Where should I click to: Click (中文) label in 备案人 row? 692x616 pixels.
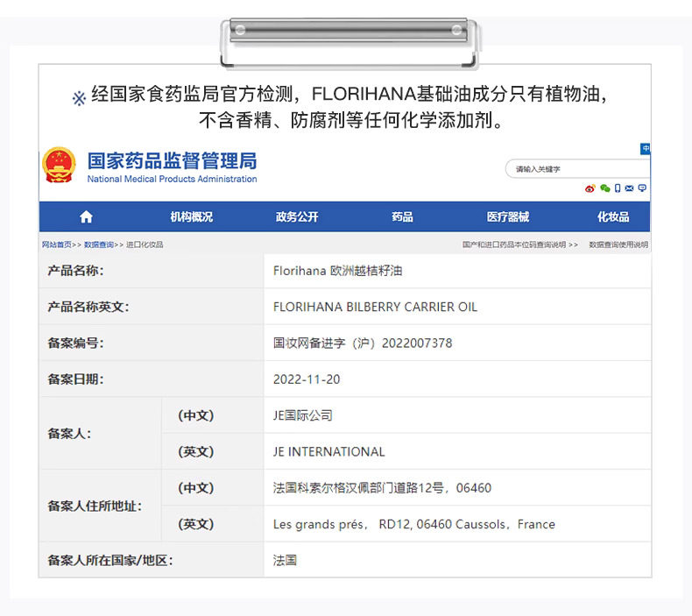(x=196, y=415)
